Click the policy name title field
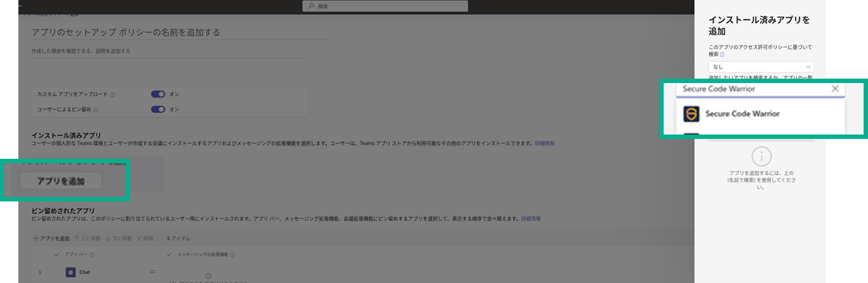Viewport: 868px width, 283px height. (181, 32)
